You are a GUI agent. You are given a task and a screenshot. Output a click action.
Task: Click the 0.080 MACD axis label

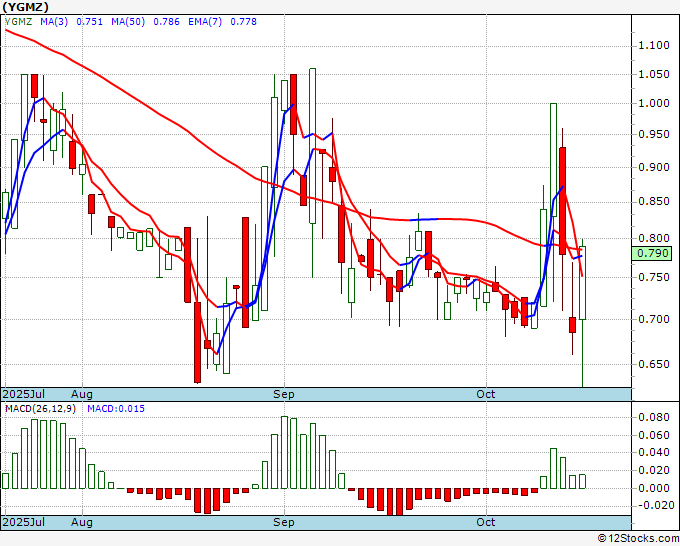coord(654,417)
